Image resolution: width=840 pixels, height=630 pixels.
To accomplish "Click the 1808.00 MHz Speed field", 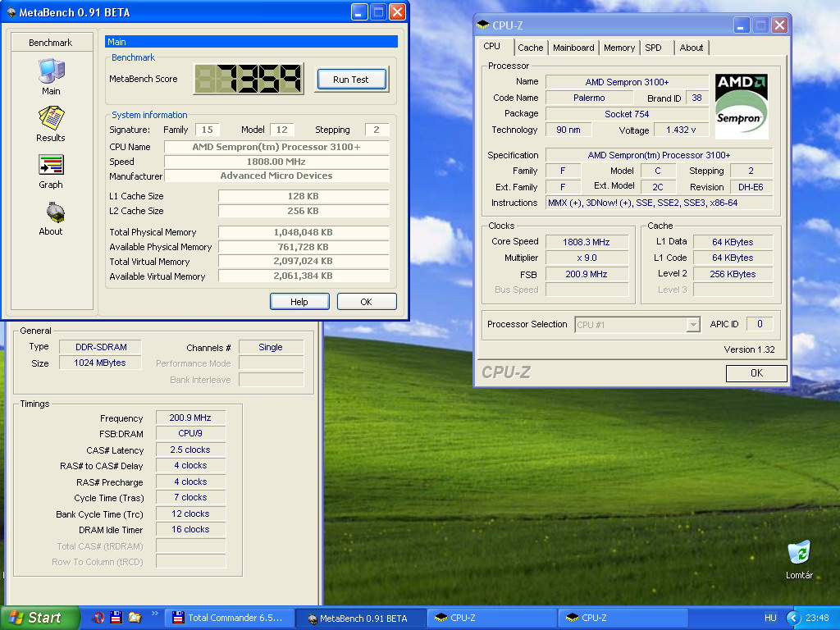I will point(276,162).
